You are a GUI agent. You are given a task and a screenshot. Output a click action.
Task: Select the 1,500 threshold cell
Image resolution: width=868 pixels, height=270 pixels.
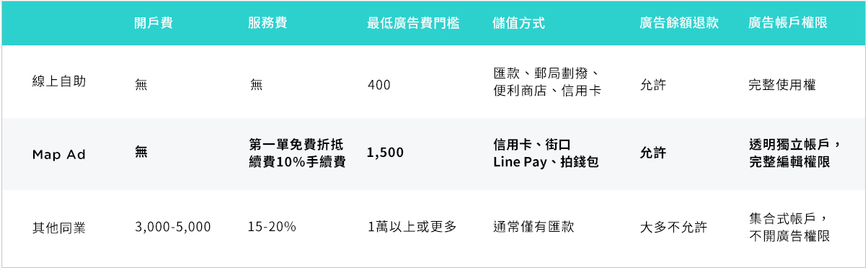coord(385,153)
